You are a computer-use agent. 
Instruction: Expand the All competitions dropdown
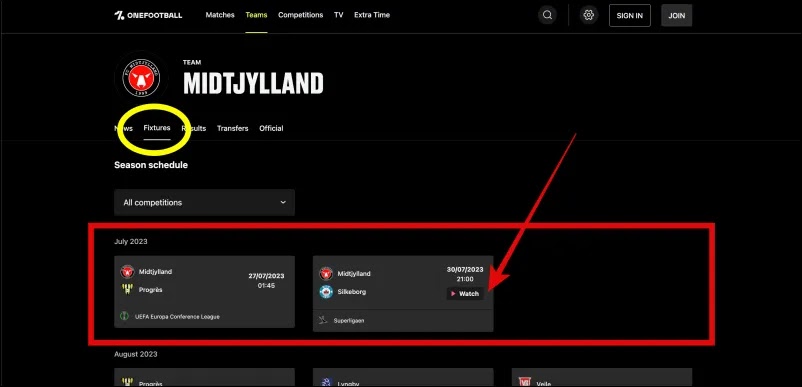click(205, 202)
